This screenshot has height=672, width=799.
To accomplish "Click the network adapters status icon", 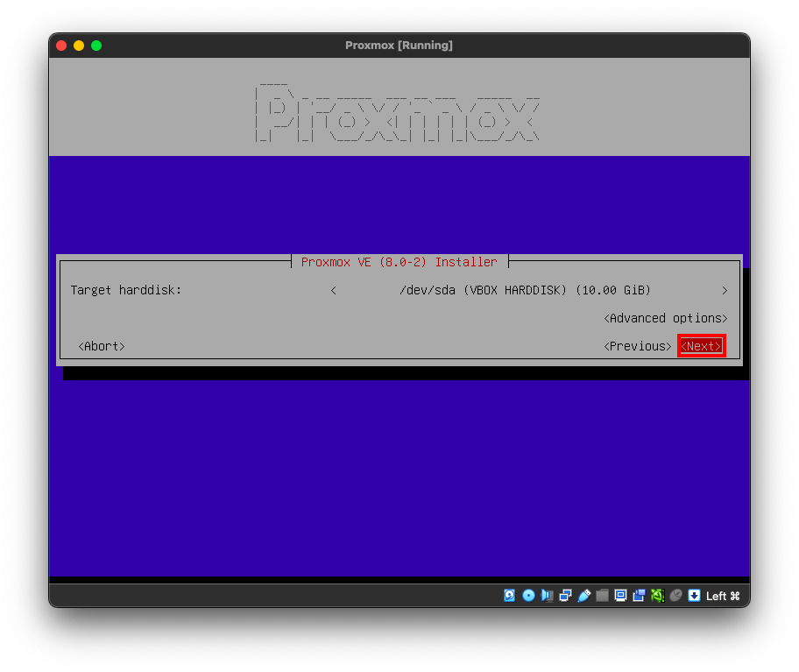I will click(x=565, y=596).
